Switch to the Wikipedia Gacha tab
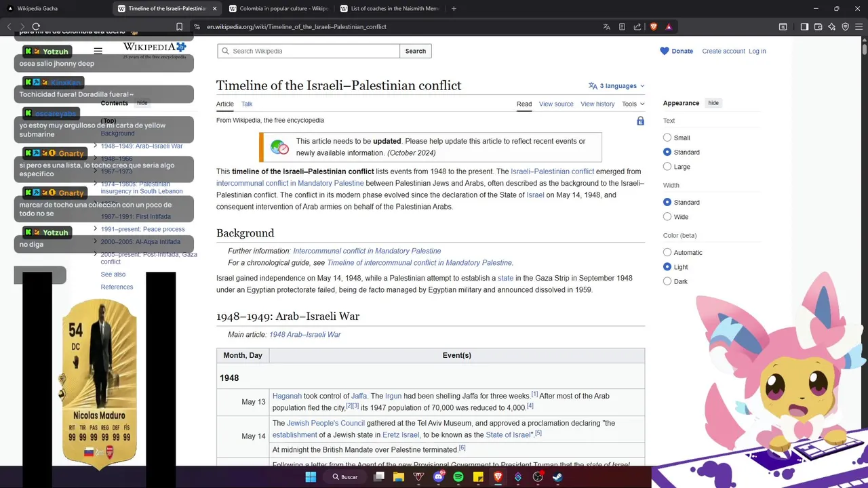This screenshot has width=868, height=488. (54, 9)
